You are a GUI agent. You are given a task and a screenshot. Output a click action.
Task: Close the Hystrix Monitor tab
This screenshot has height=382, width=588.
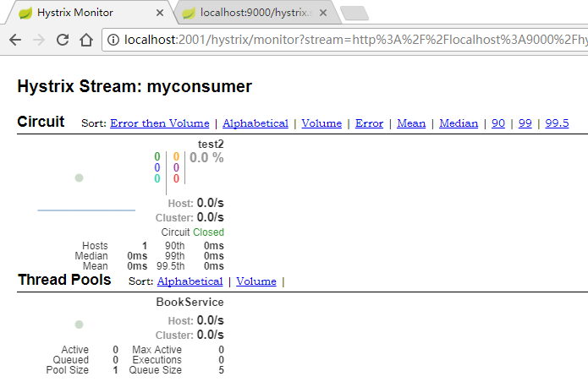click(x=160, y=13)
